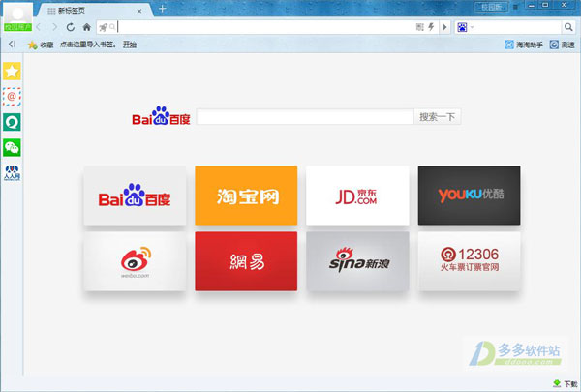Click the Baidu logo beside search box
The width and height of the screenshot is (581, 392).
pos(161,116)
